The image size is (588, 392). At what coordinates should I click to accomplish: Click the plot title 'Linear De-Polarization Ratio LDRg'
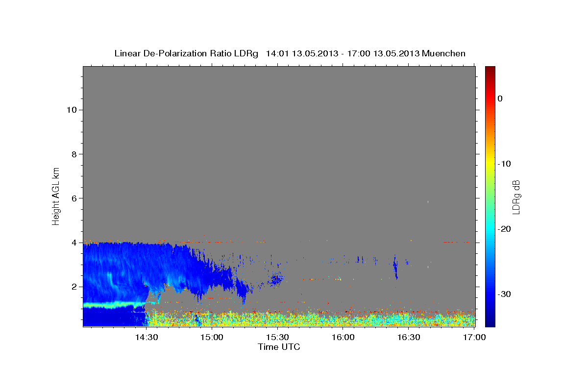point(186,53)
